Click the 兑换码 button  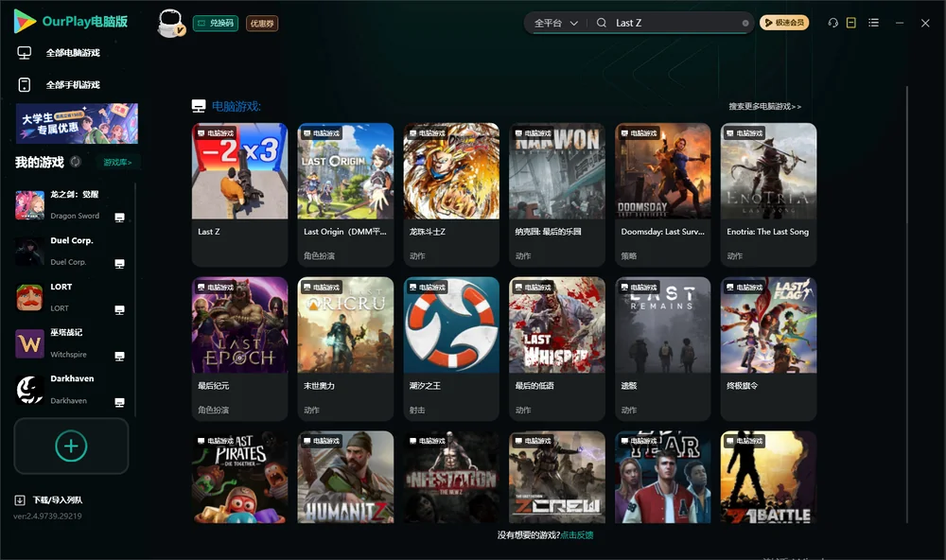216,24
